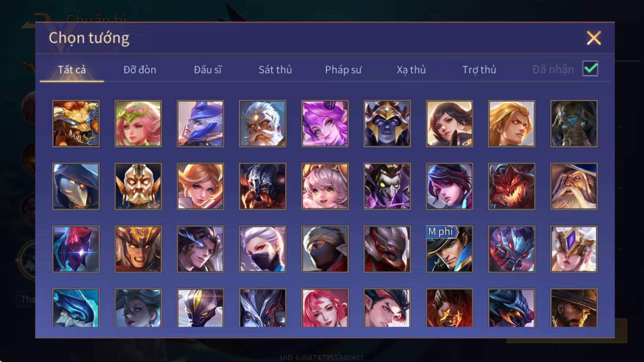Close the Chọn tướng dialog
The width and height of the screenshot is (644, 362).
pos(594,38)
